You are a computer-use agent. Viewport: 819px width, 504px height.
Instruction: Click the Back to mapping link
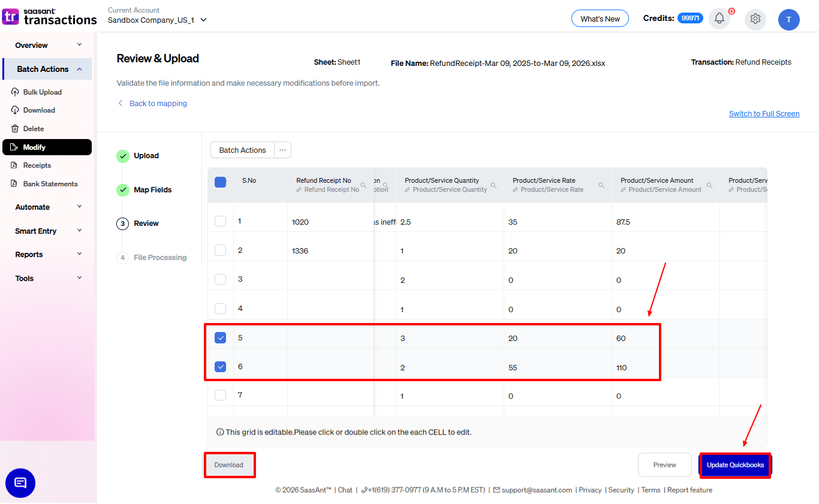pos(158,104)
